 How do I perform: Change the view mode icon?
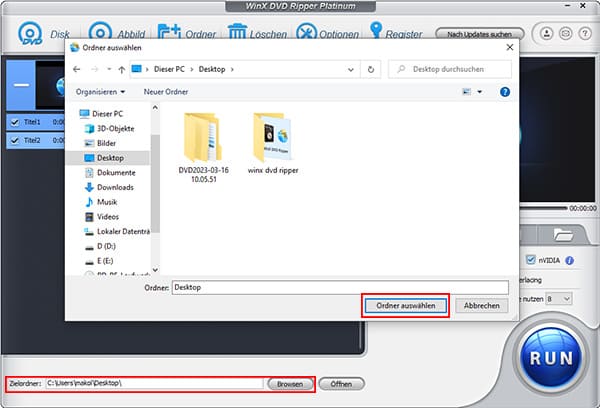466,92
